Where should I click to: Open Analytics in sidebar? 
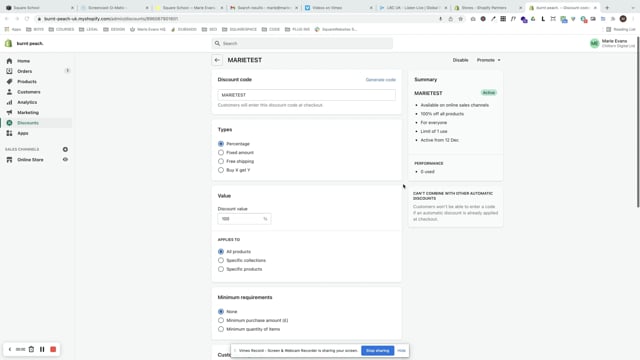coord(27,102)
